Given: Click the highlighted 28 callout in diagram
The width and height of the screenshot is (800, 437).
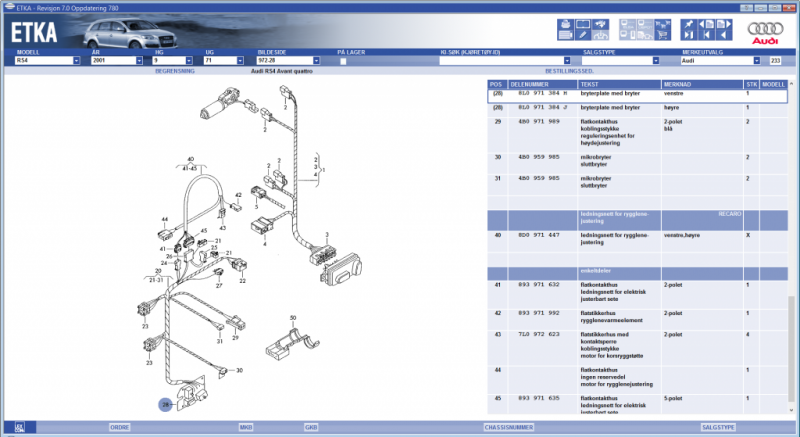Looking at the screenshot, I should pyautogui.click(x=165, y=404).
